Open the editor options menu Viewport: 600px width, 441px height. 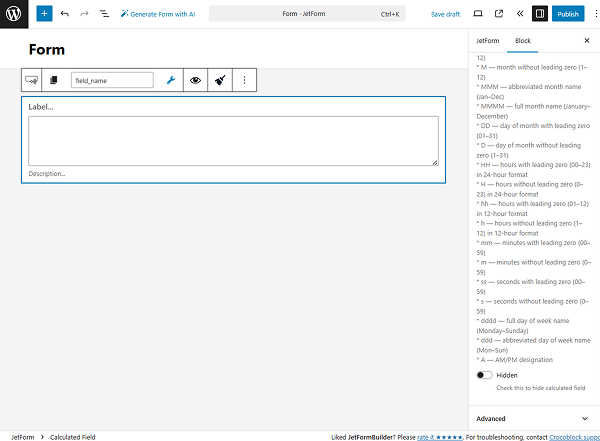[x=595, y=14]
